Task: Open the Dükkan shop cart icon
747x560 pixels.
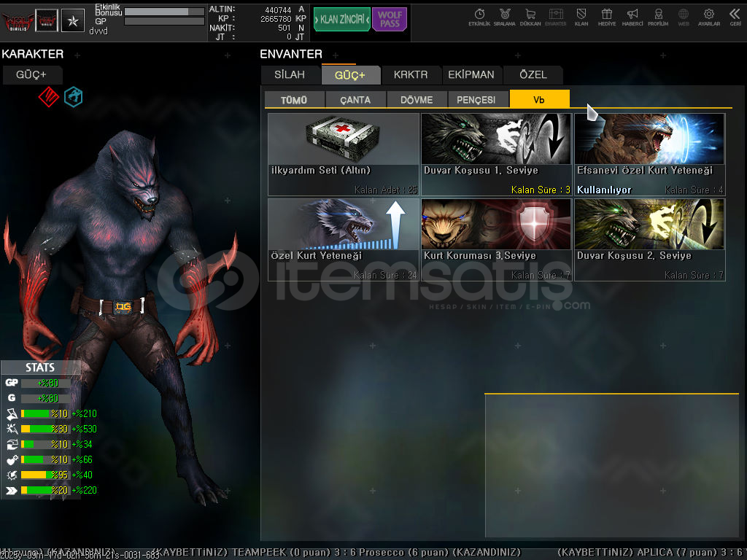Action: tap(530, 17)
